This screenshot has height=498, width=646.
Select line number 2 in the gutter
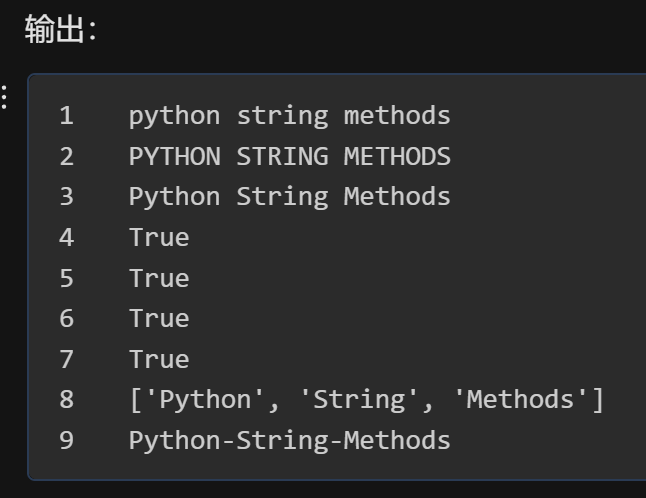pos(66,157)
